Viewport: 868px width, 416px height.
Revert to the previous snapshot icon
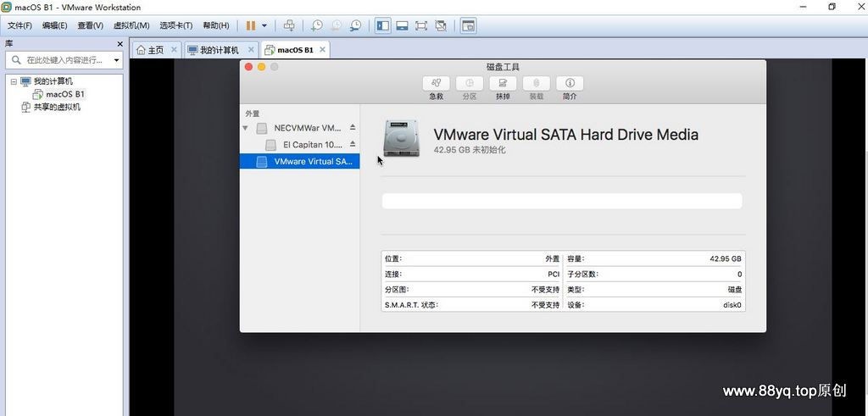336,25
